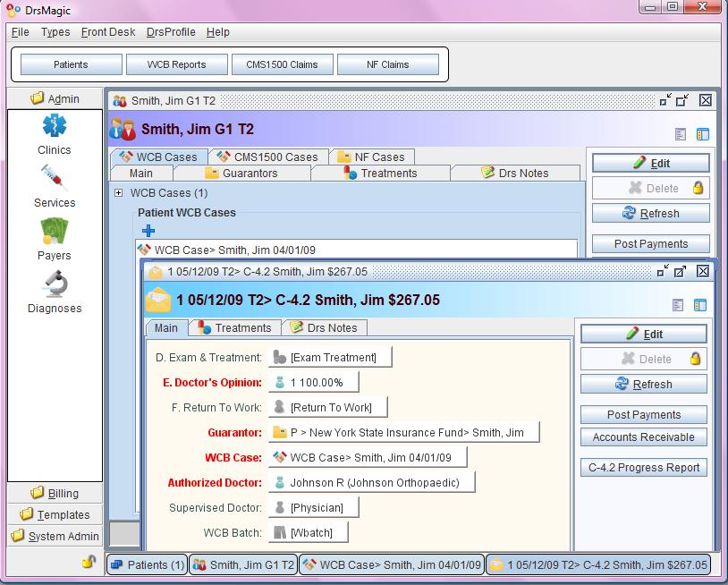The width and height of the screenshot is (728, 585).
Task: Open the [Exam Treatment] field button
Action: 330,357
